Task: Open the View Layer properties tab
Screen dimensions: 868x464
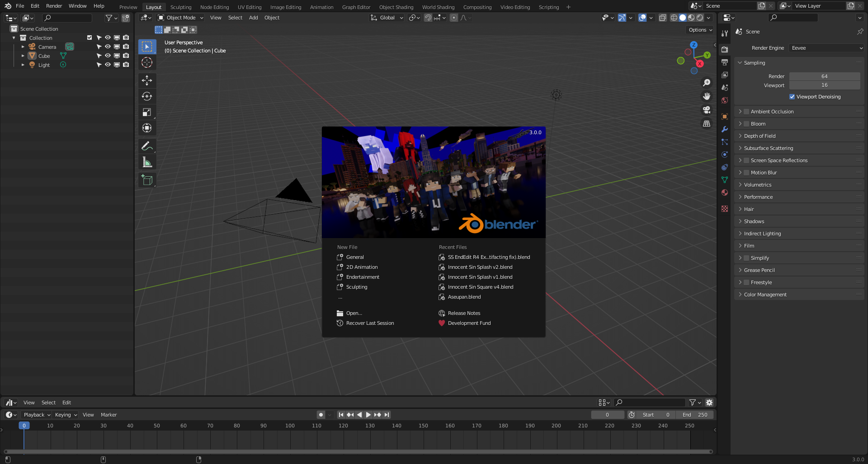Action: [x=725, y=75]
